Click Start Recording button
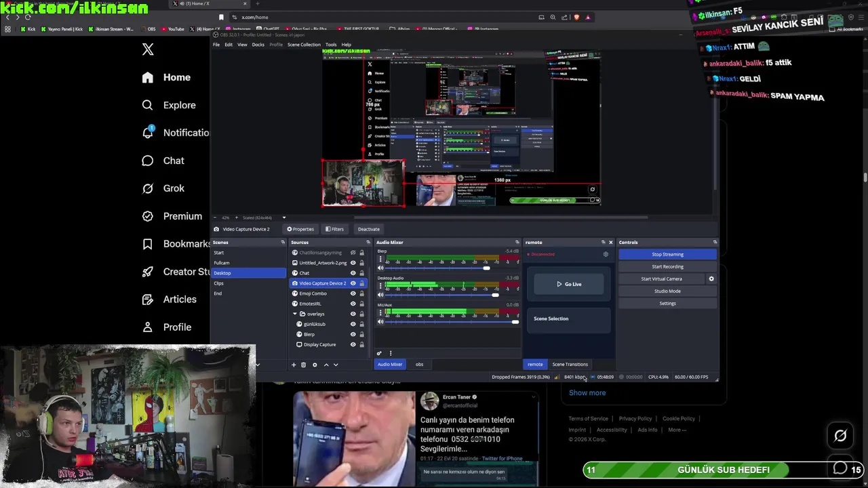This screenshot has height=488, width=868. point(667,266)
